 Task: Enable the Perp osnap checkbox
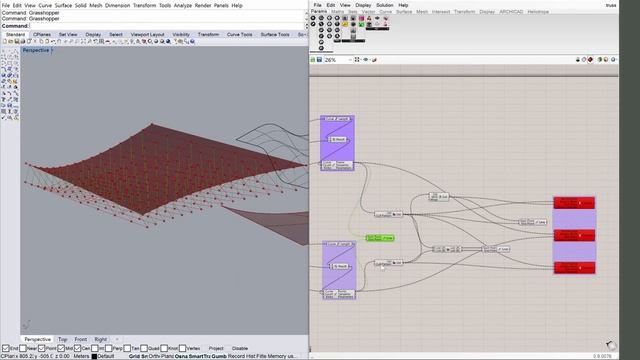[x=109, y=348]
